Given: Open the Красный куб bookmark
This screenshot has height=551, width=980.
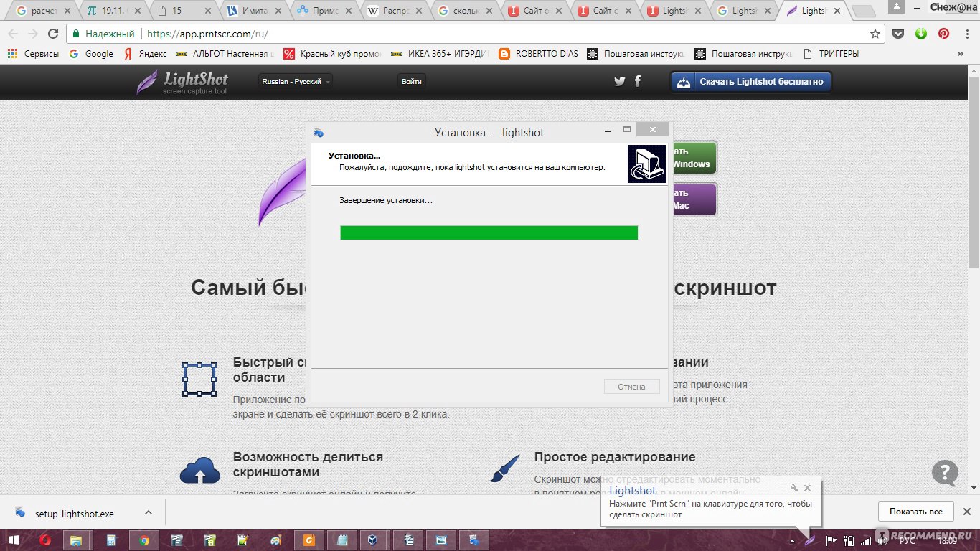Looking at the screenshot, I should click(334, 54).
